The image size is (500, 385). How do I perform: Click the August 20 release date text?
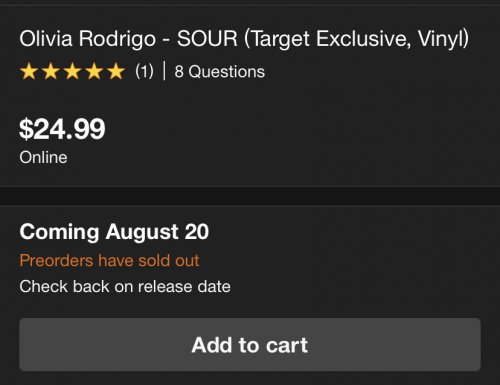click(x=157, y=232)
